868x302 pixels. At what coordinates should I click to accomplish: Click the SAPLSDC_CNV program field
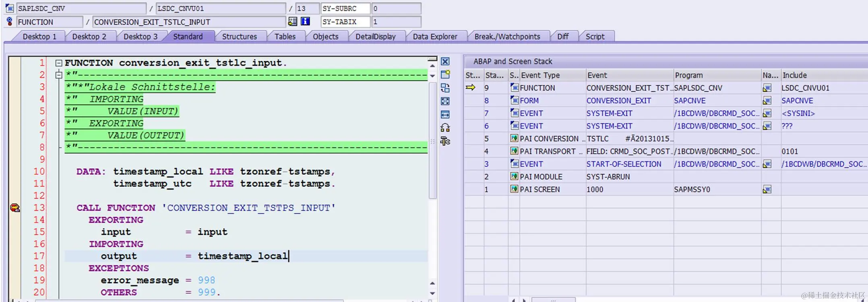(x=81, y=8)
